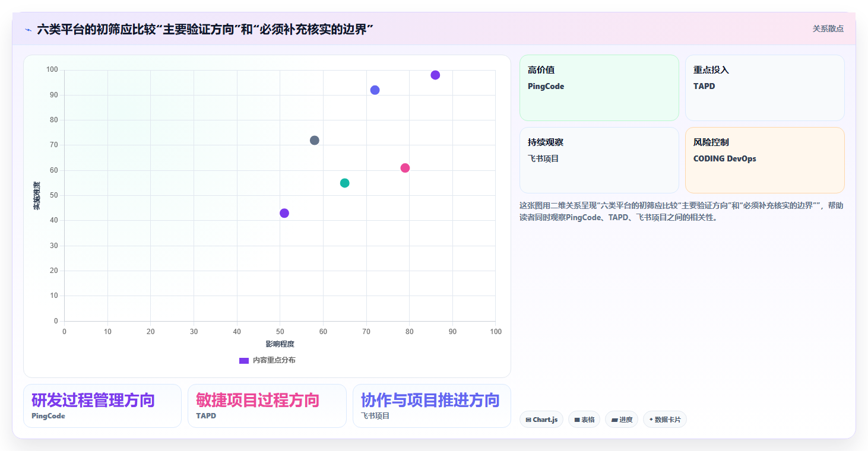Viewport: 868px width, 451px height.
Task: Click the 研发过程管理方向 card
Action: point(102,406)
